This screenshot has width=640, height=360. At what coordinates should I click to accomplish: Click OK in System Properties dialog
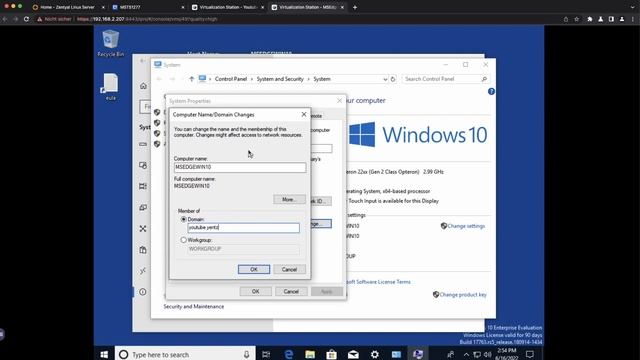(256, 291)
